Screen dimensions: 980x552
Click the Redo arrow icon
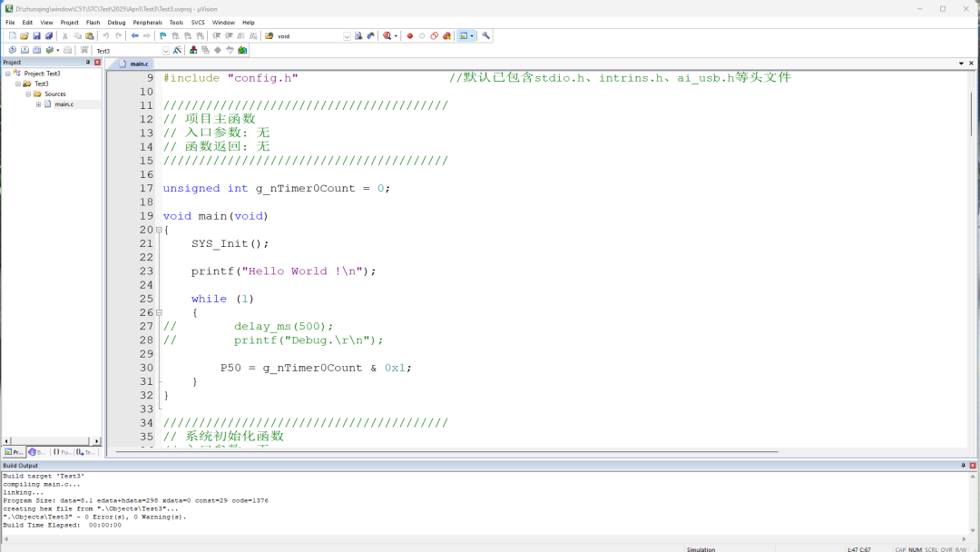tap(118, 36)
